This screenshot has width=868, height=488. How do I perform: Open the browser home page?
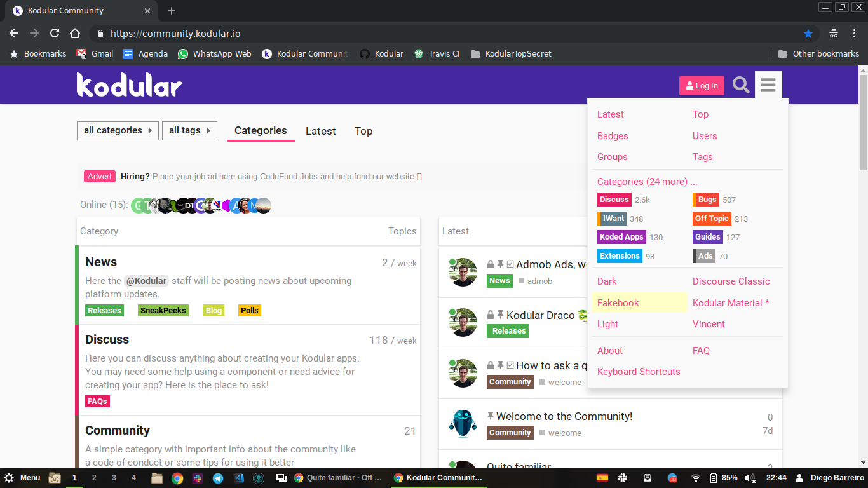point(75,33)
